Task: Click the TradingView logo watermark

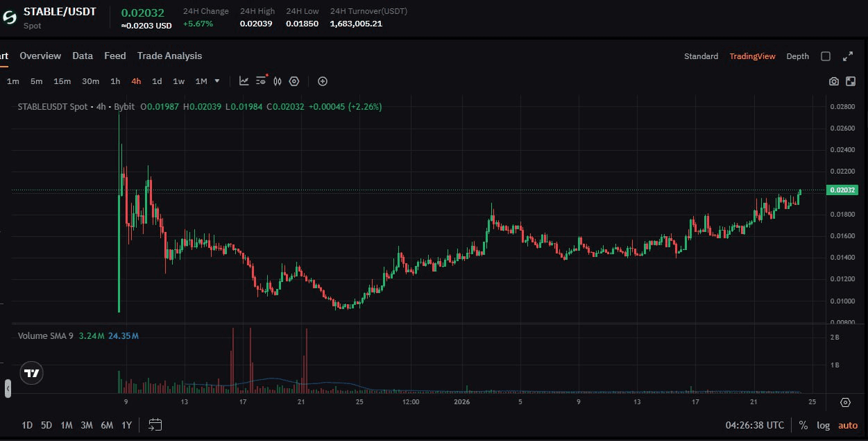Action: point(31,373)
